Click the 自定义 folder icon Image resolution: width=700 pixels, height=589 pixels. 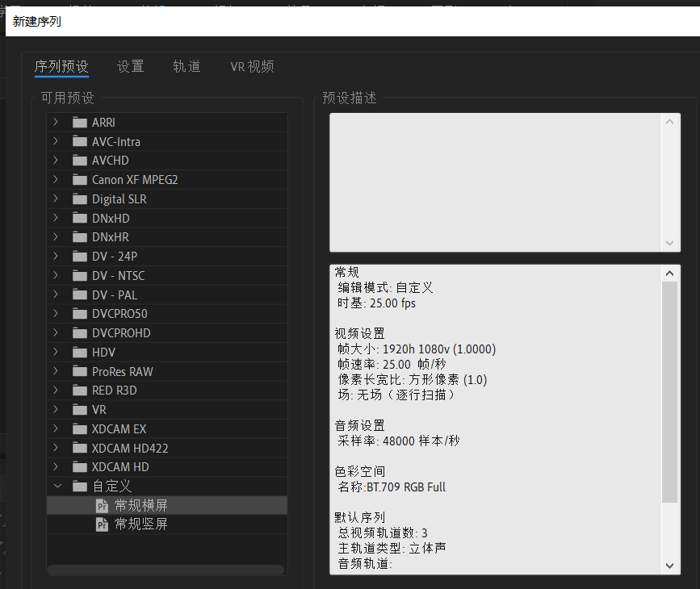(79, 487)
